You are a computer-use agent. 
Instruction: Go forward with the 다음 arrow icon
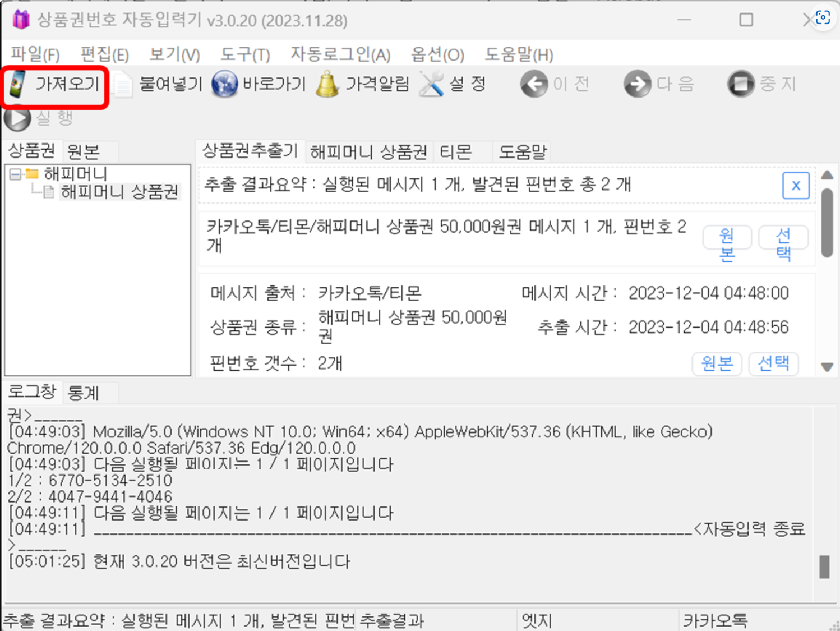638,84
